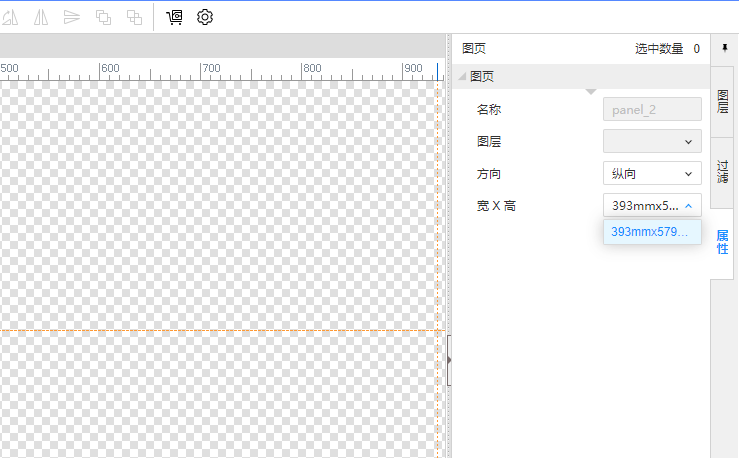Click the 方向 label

(489, 174)
